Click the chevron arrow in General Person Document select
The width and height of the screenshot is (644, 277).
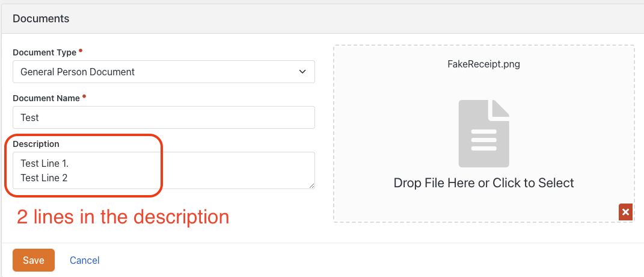tap(302, 72)
